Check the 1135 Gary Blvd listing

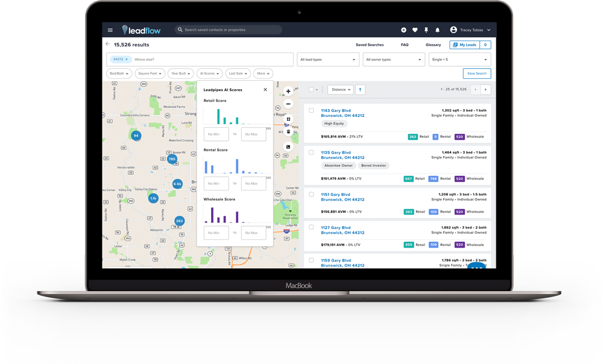coord(311,152)
